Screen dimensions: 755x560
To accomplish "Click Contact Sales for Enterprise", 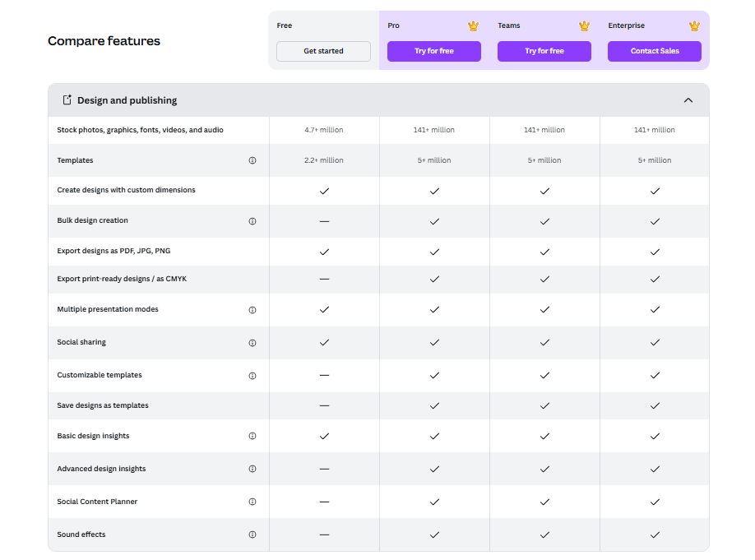I will coord(654,51).
